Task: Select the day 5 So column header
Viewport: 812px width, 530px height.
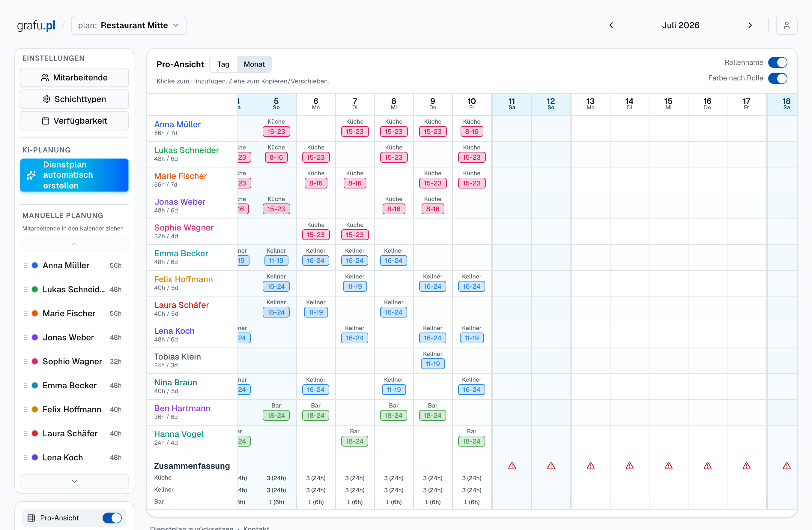Action: [276, 104]
